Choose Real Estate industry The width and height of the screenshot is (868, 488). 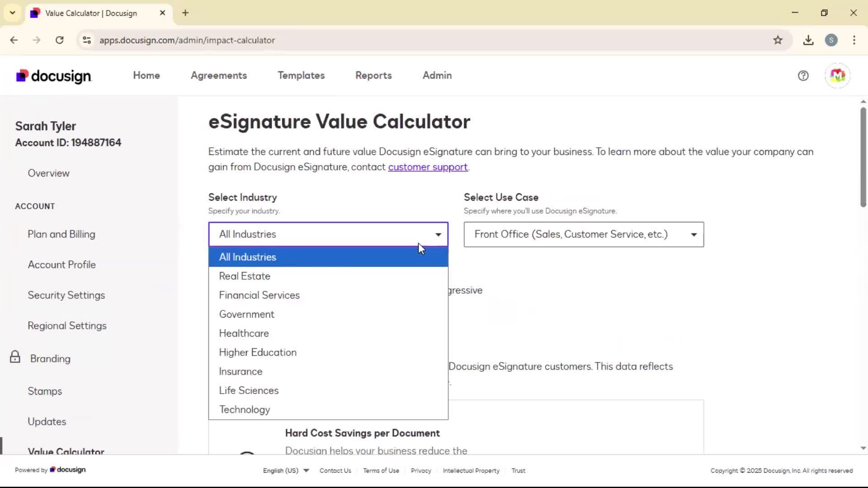(x=328, y=276)
